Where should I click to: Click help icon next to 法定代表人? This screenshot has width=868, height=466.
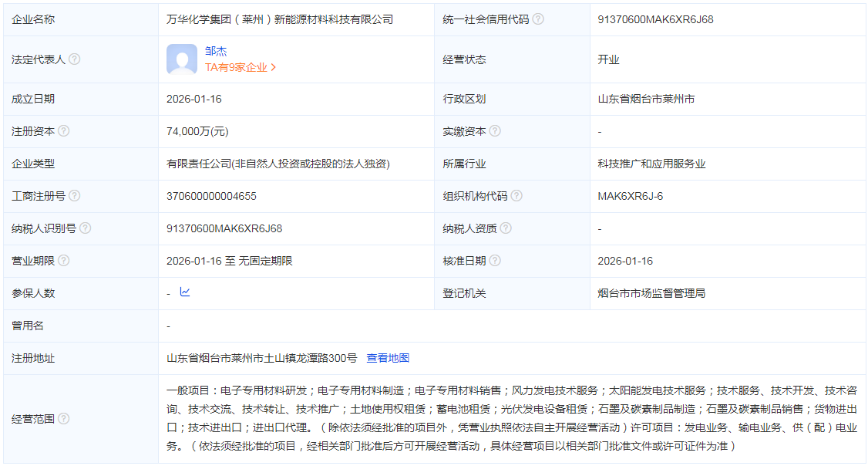[75, 59]
